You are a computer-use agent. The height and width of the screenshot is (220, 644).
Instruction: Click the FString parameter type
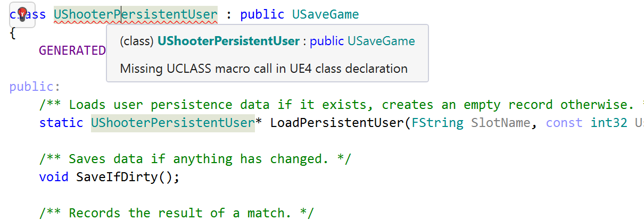[x=437, y=123]
